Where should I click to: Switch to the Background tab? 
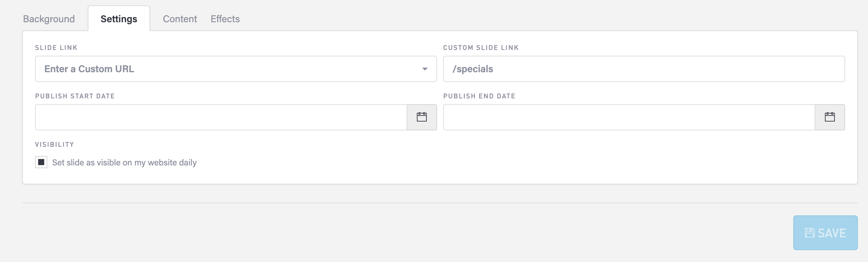(49, 19)
